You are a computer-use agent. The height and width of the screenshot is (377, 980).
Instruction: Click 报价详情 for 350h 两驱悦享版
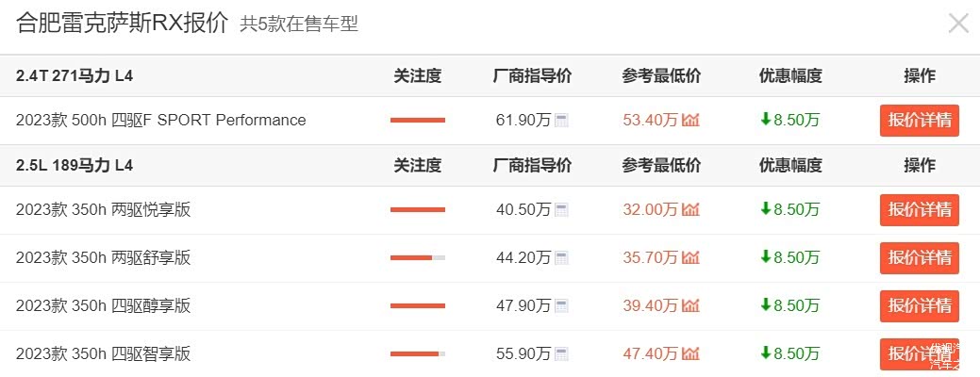tap(919, 210)
